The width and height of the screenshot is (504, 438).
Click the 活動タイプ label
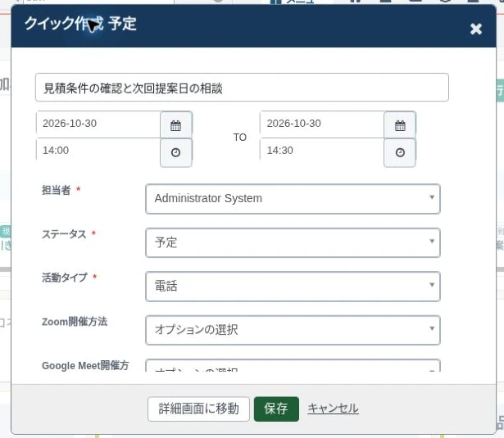coord(65,278)
